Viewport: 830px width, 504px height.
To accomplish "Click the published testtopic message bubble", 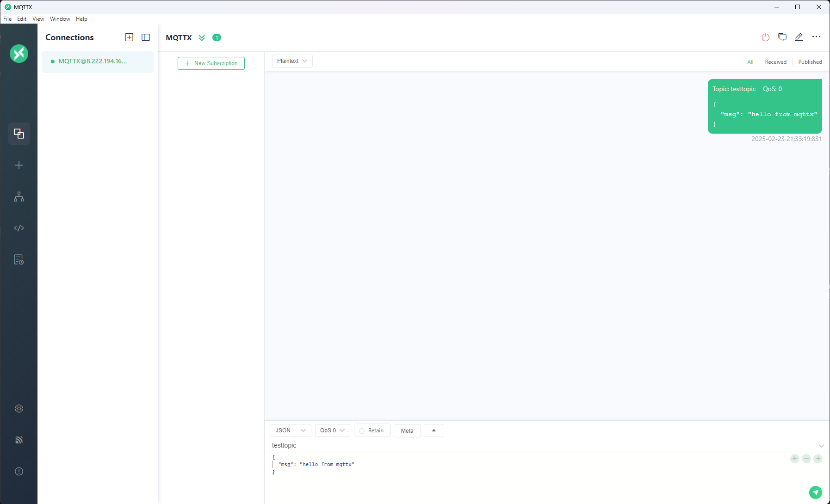I will (765, 106).
